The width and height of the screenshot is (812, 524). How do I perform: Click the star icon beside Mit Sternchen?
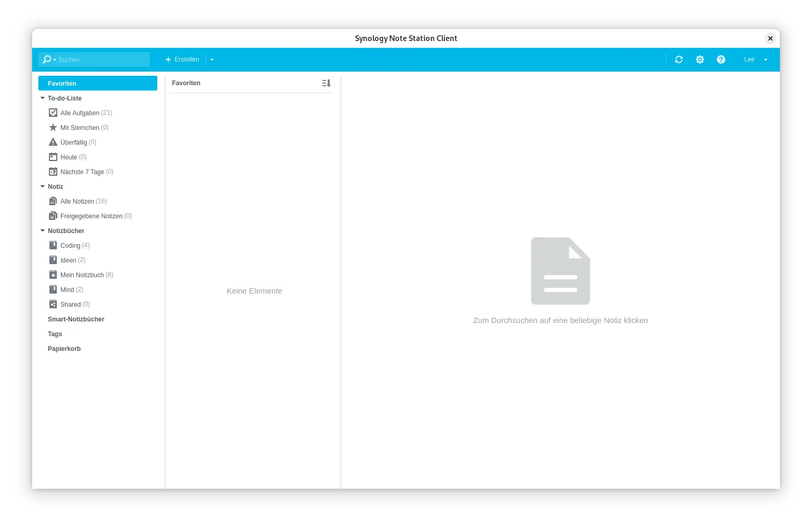tap(53, 127)
